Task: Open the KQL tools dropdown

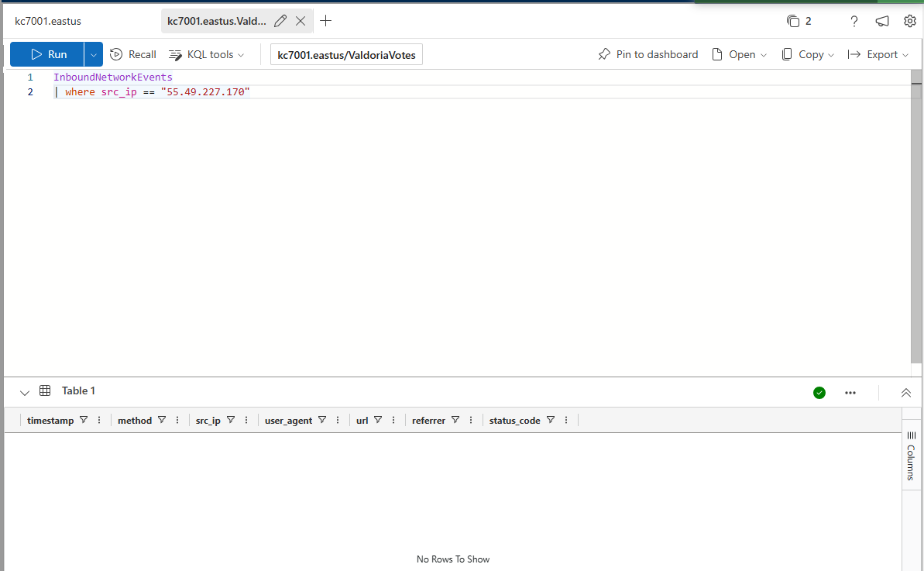Action: coord(206,54)
